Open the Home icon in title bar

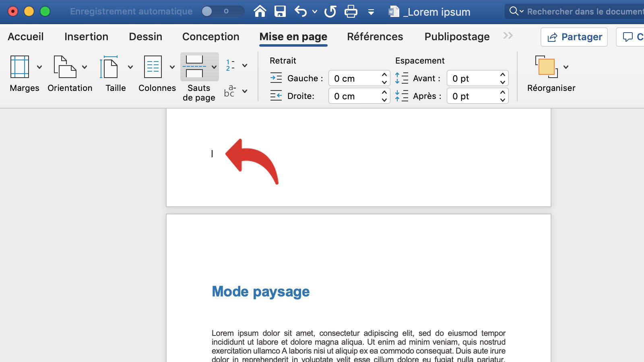260,11
